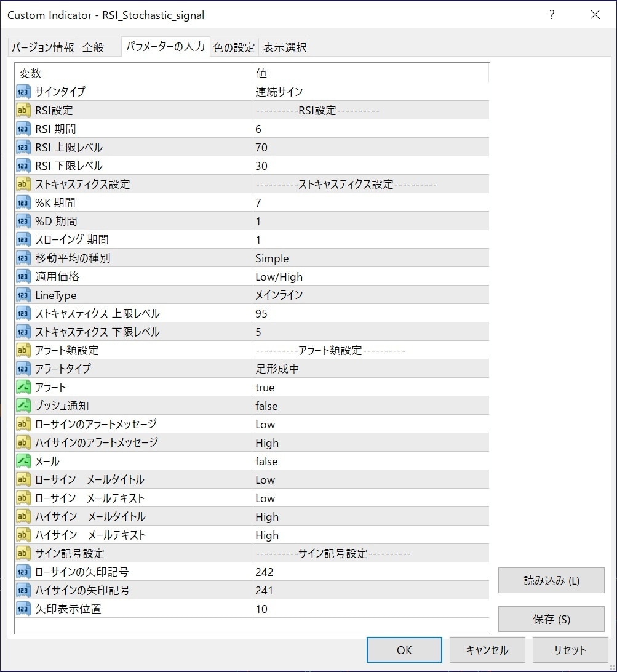Open the 表示選択 tab
Screen dimensions: 617x672
284,47
